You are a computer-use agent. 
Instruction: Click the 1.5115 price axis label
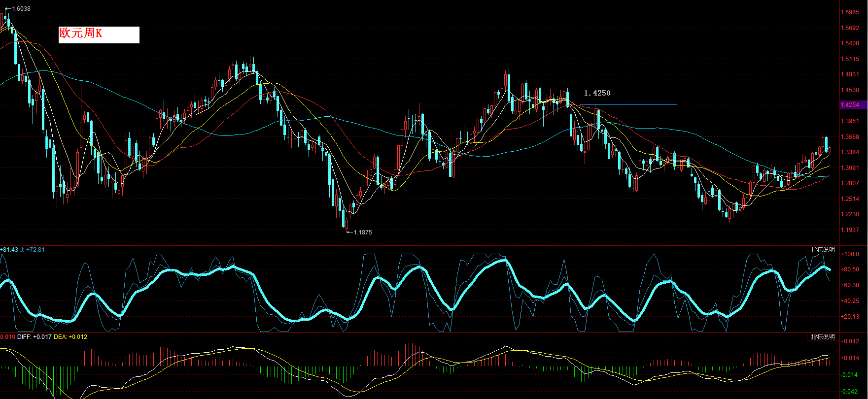point(850,59)
